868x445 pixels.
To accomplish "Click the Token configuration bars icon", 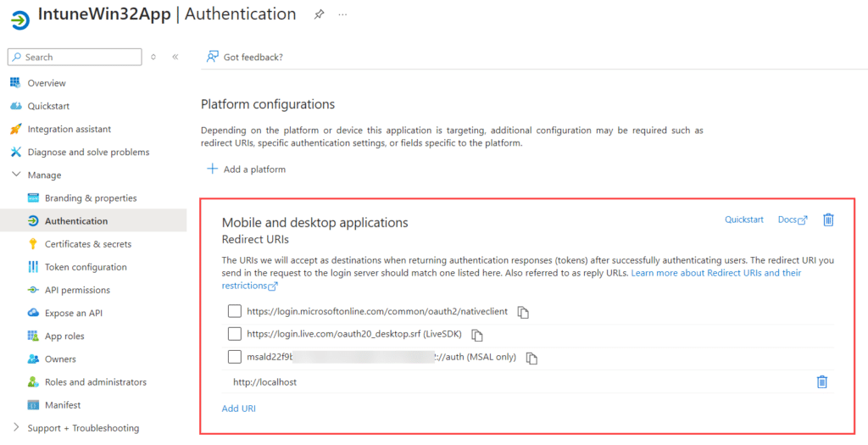I will click(33, 267).
